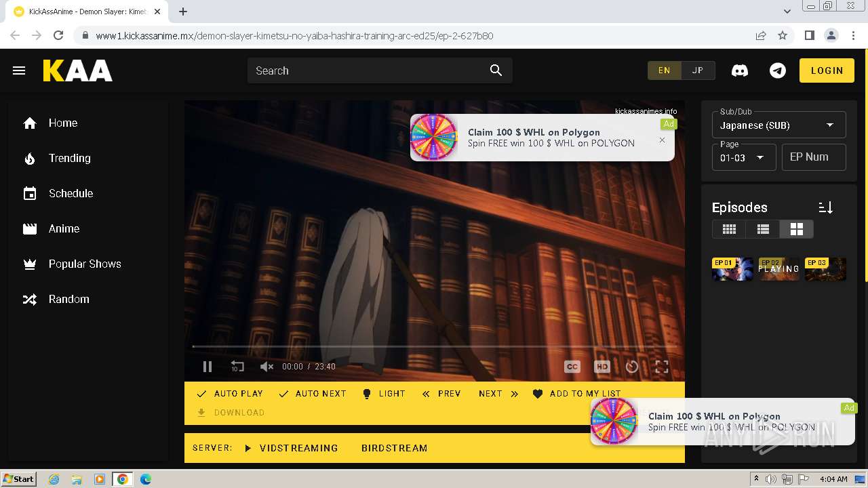This screenshot has height=488, width=868.
Task: Open Microsoft Edge from the taskbar
Action: (x=146, y=479)
